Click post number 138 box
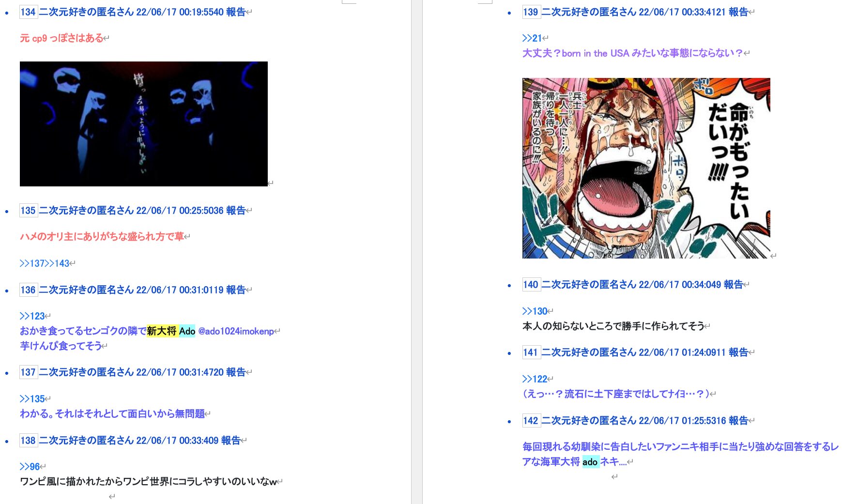Screen dimensions: 842x504 pos(28,441)
